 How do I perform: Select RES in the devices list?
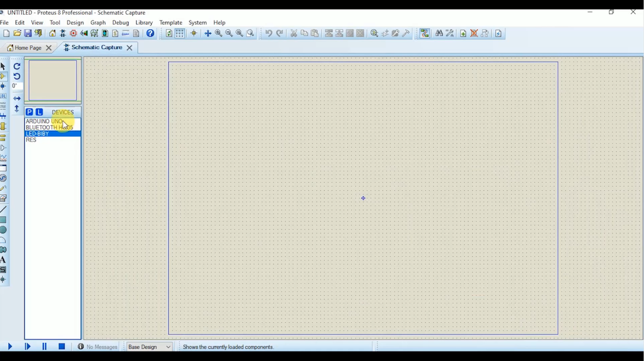53,140
